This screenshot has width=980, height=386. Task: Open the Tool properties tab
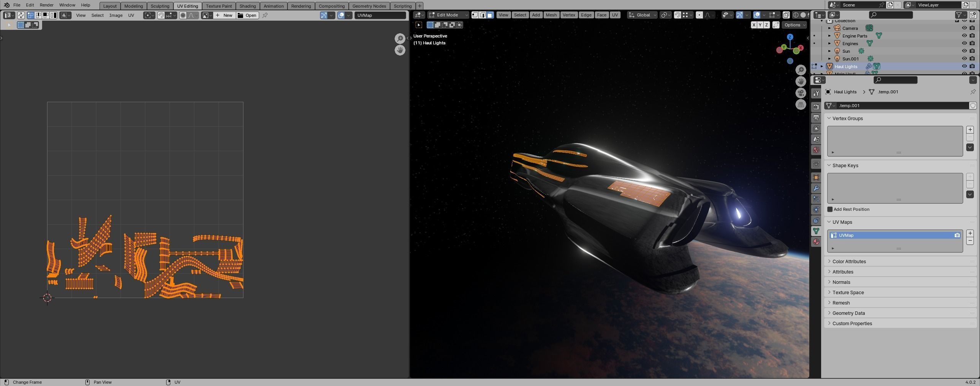coord(816,93)
